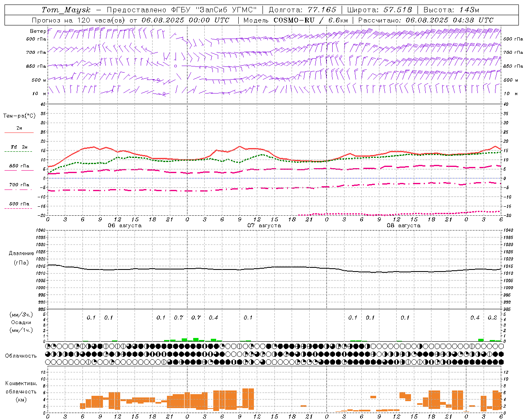Click the Облачность row label
Image resolution: width=525 pixels, height=420 pixels.
(x=21, y=356)
